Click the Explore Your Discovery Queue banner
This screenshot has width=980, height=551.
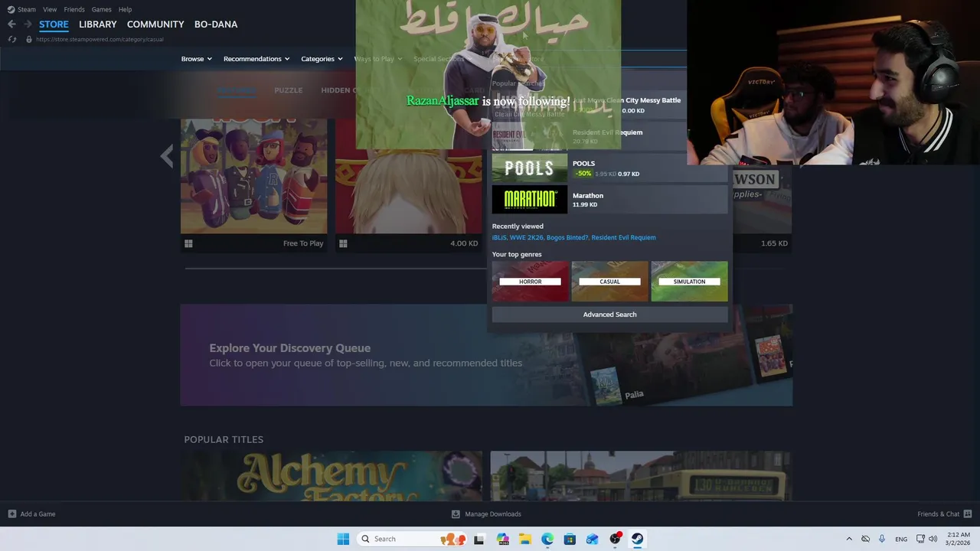[486, 355]
